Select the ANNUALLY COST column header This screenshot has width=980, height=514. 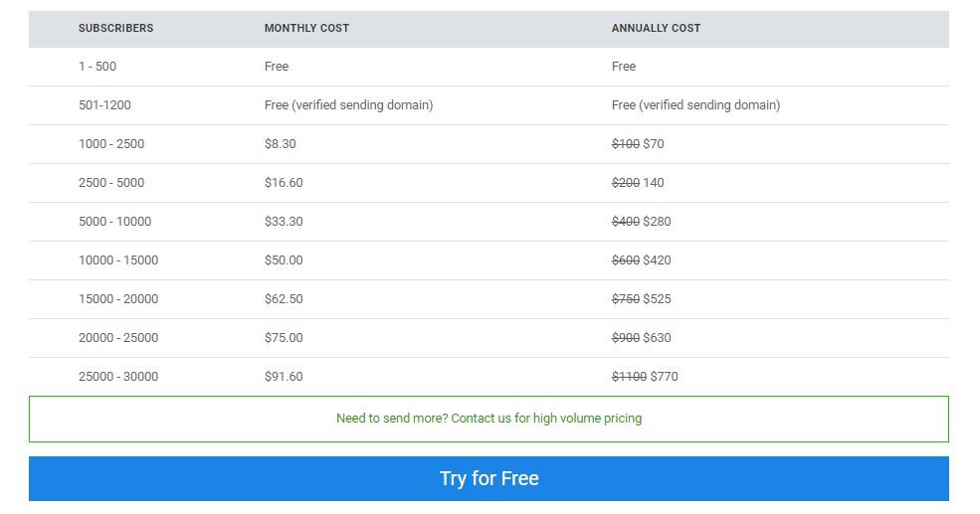pos(657,28)
